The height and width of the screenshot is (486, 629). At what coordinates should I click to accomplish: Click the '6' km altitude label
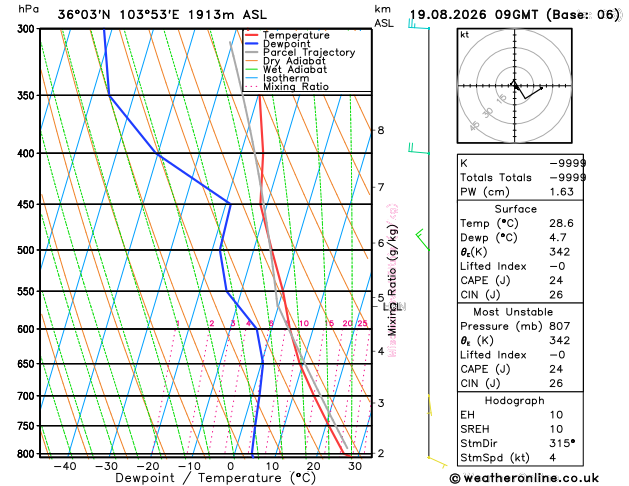tap(381, 243)
